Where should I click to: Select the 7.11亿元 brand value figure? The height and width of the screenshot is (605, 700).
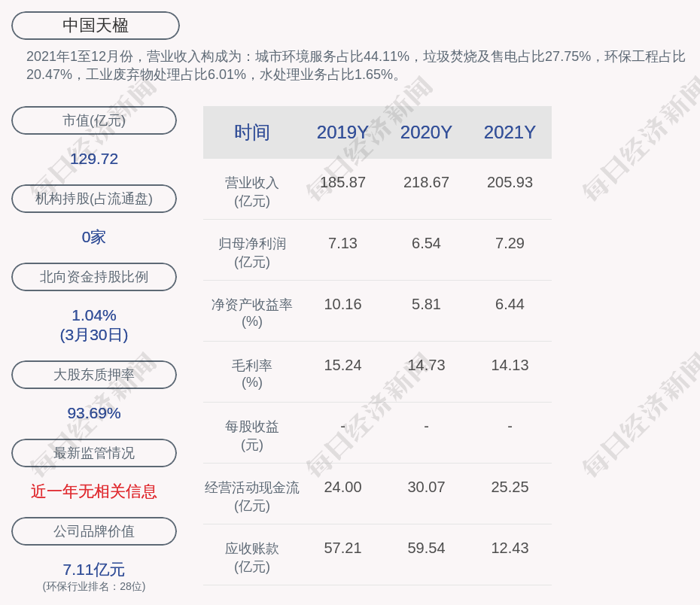coord(94,570)
